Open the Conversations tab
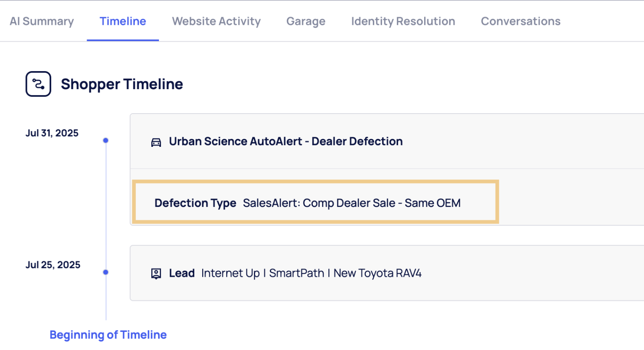The image size is (644, 350). [520, 21]
